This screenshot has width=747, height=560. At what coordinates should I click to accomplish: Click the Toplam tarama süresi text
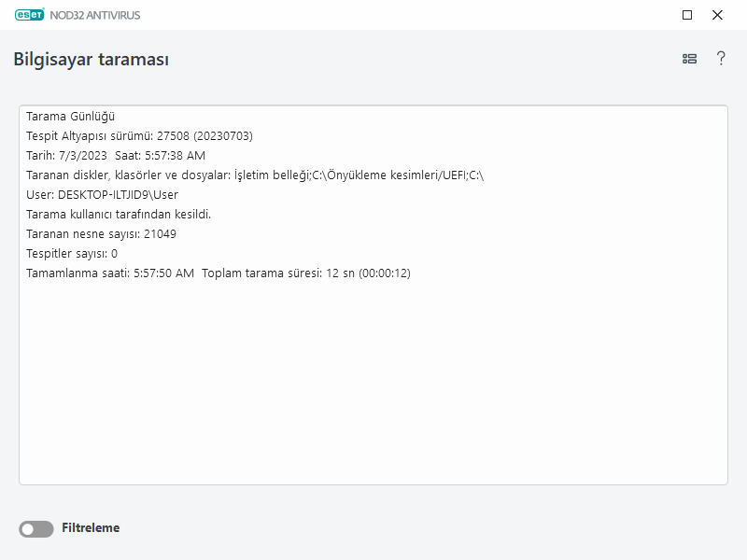[306, 273]
